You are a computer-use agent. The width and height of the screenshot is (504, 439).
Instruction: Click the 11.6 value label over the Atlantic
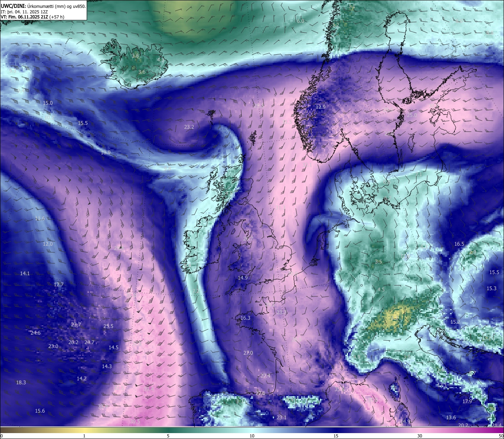click(40, 219)
